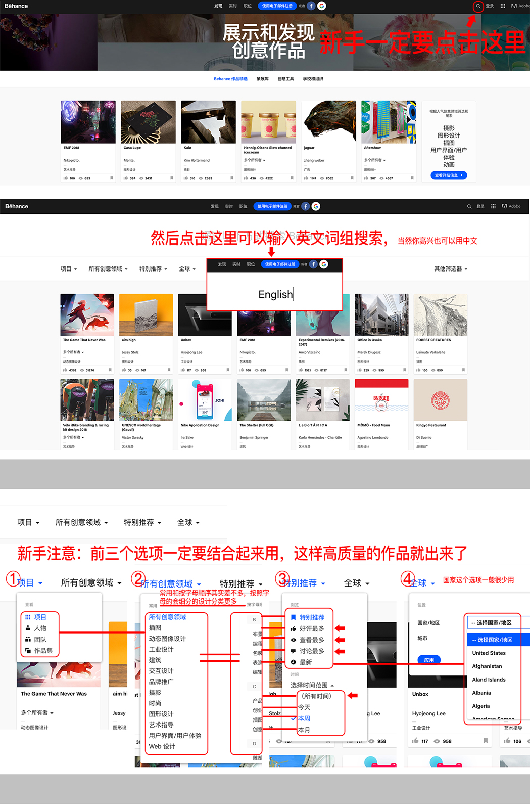Click the Adobe logo in the gallery page header
Viewport: 530px width, 812px height.
pos(511,206)
